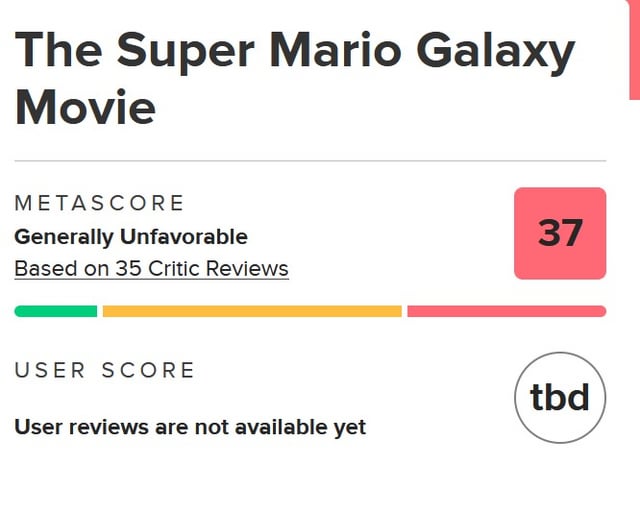640x514 pixels.
Task: Select the Generally Unfavorable label
Action: [x=131, y=237]
